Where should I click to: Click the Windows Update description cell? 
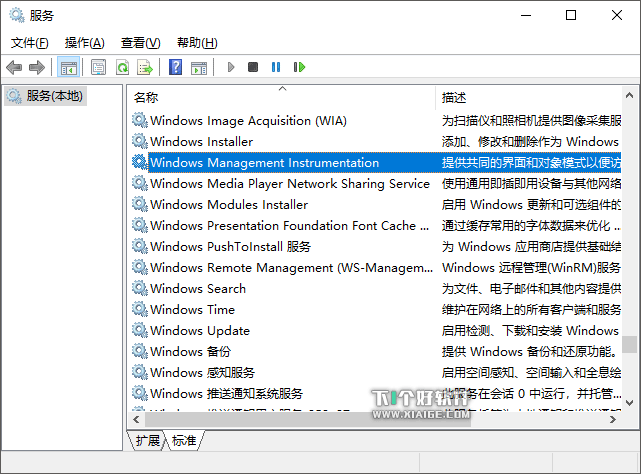(x=530, y=330)
